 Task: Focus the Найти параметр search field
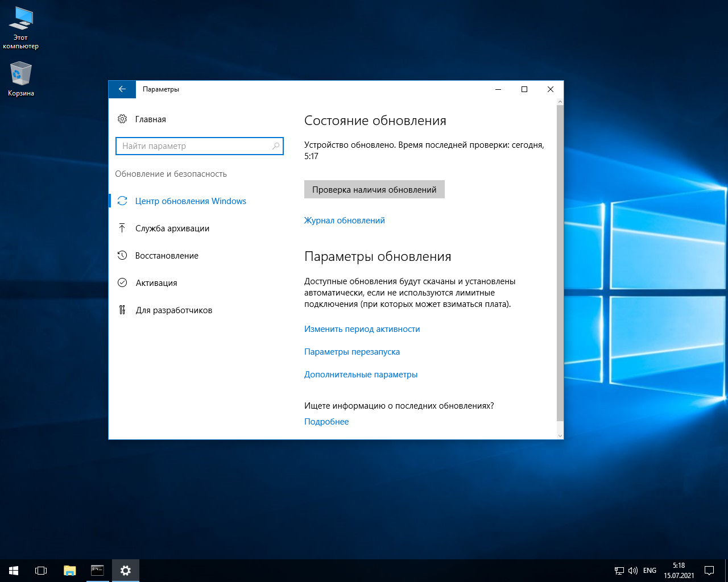click(x=193, y=146)
